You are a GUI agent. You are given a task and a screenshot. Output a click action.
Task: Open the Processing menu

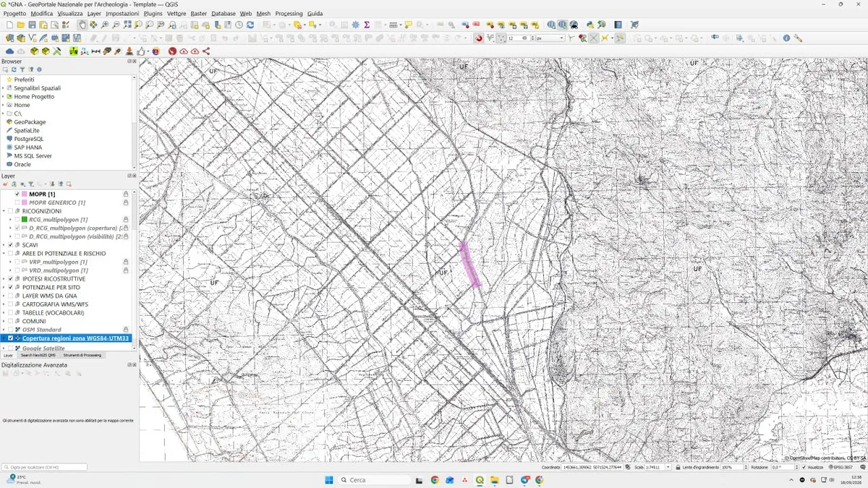pyautogui.click(x=289, y=14)
